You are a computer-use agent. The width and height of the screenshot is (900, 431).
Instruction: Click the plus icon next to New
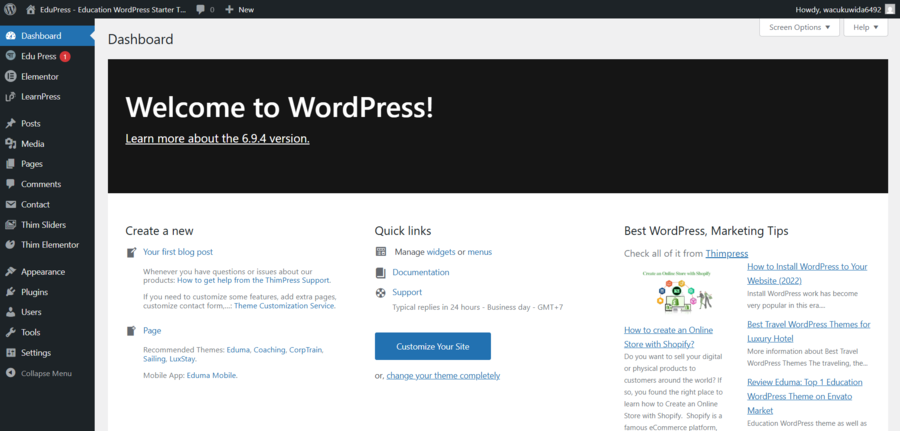click(x=229, y=9)
